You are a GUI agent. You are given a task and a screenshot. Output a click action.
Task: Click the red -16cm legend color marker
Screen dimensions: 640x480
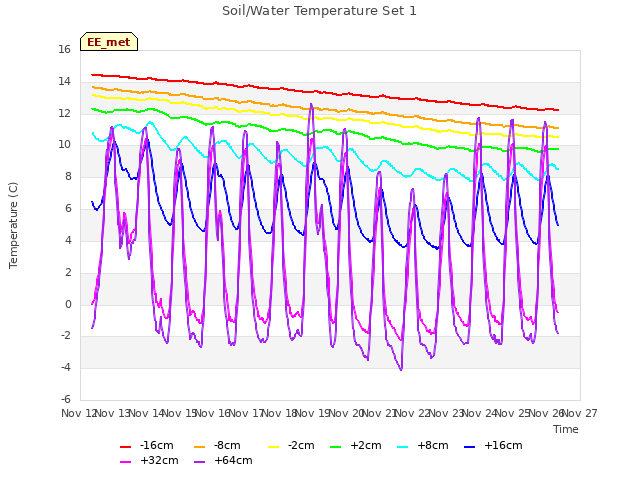(125, 447)
